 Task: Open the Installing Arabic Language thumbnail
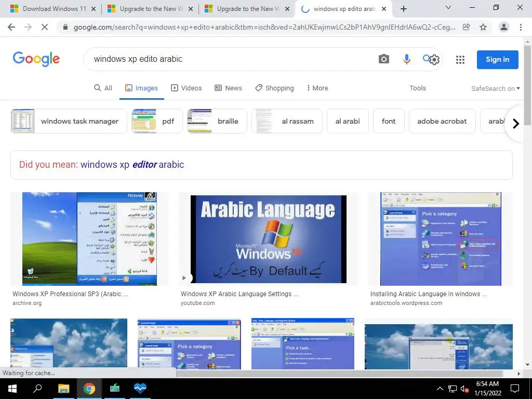pyautogui.click(x=441, y=239)
